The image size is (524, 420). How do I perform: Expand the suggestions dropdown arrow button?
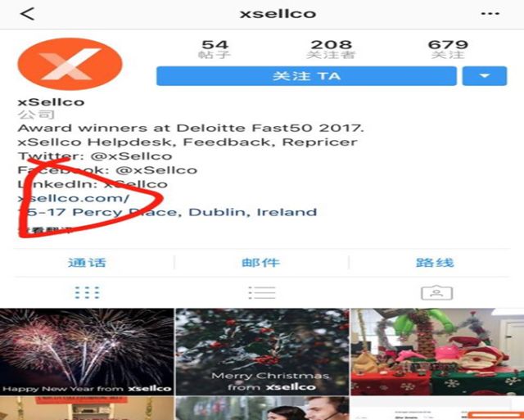485,76
